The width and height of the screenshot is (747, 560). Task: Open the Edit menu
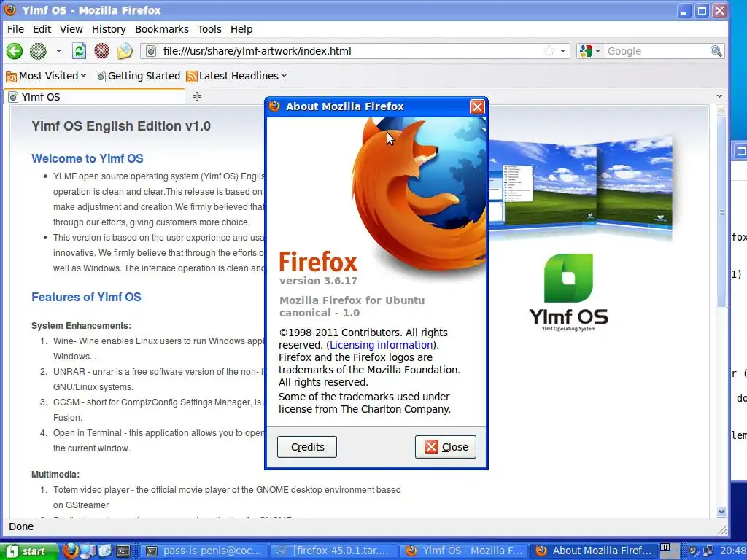[42, 29]
